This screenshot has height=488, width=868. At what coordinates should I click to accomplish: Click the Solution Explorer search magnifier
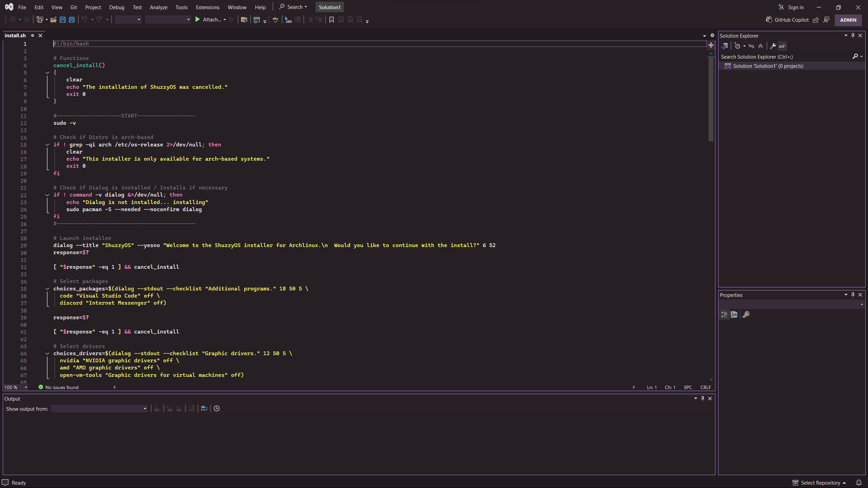pos(855,57)
